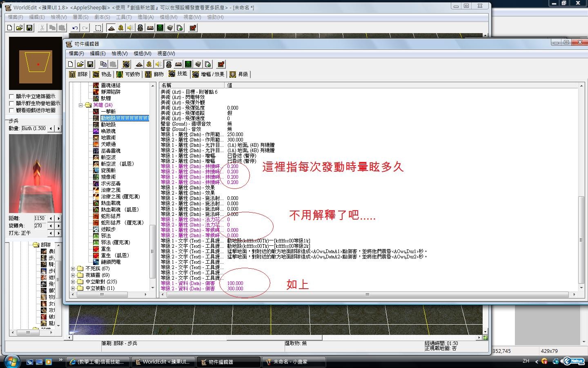Open 檔案(F) menu in Object Editor
588x368 pixels.
(x=76, y=54)
